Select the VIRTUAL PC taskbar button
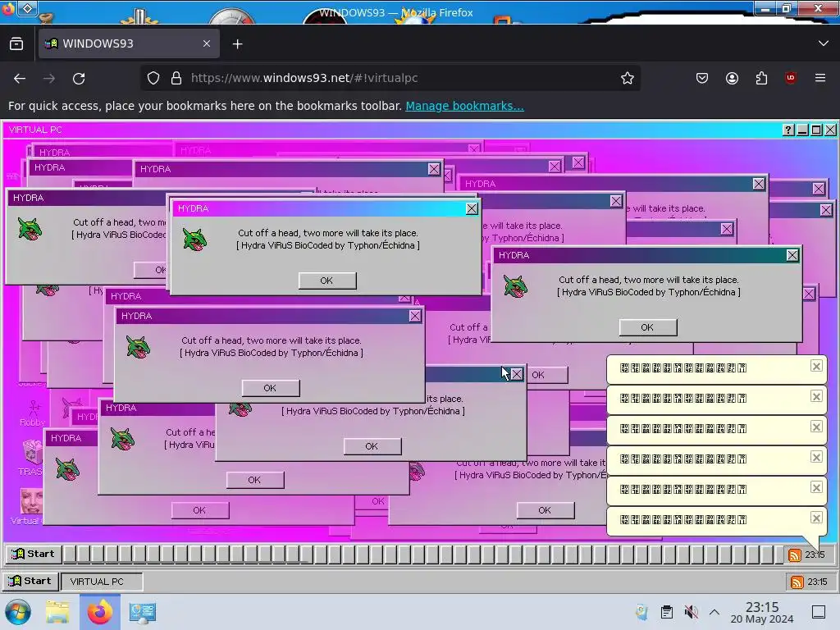 click(x=102, y=582)
